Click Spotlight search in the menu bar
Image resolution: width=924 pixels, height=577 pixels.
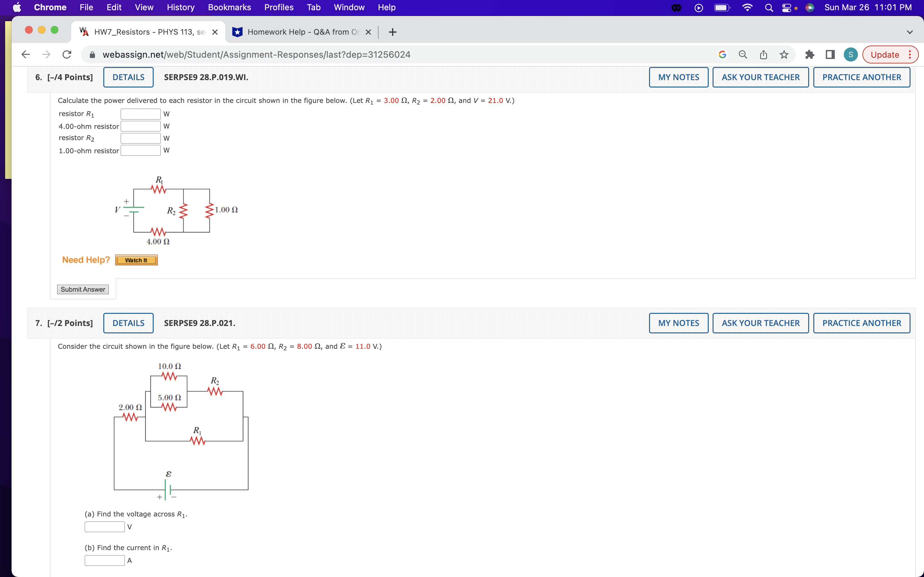769,7
